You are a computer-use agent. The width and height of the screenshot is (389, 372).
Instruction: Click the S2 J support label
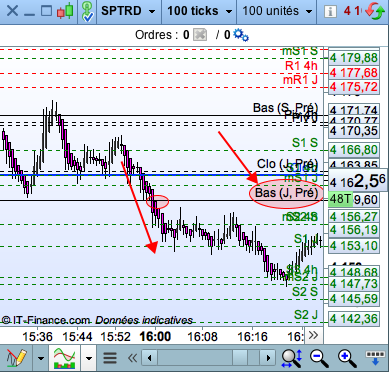(x=306, y=314)
